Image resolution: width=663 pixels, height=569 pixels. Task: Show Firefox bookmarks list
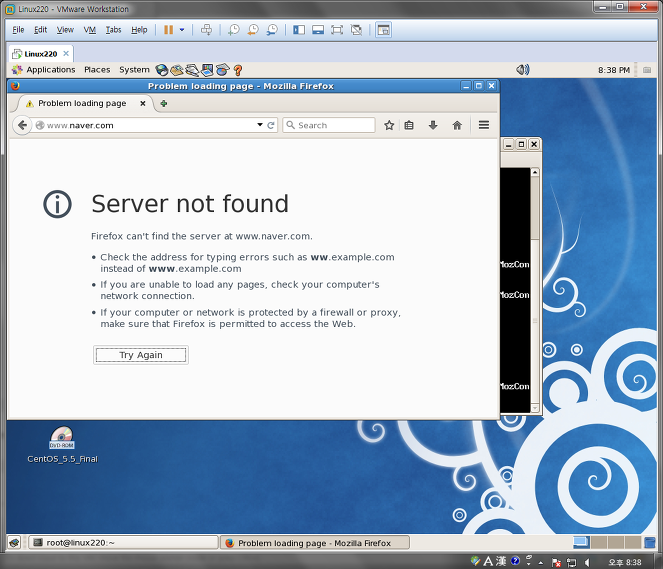tap(409, 125)
